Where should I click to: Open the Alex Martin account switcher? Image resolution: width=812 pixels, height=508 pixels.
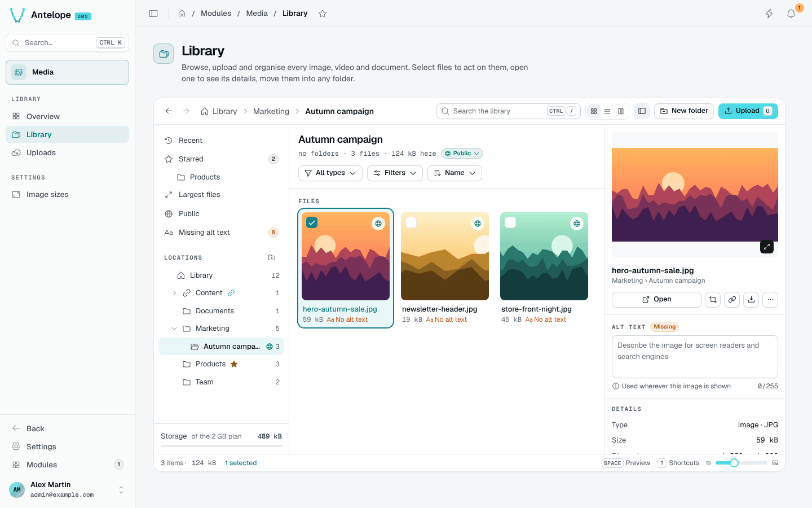click(68, 489)
